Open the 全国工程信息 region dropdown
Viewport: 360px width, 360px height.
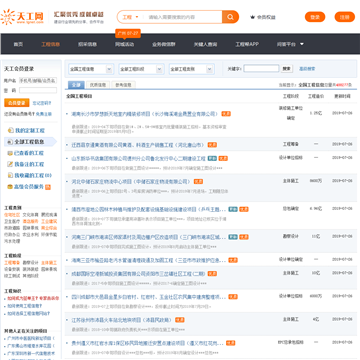[x=91, y=69]
